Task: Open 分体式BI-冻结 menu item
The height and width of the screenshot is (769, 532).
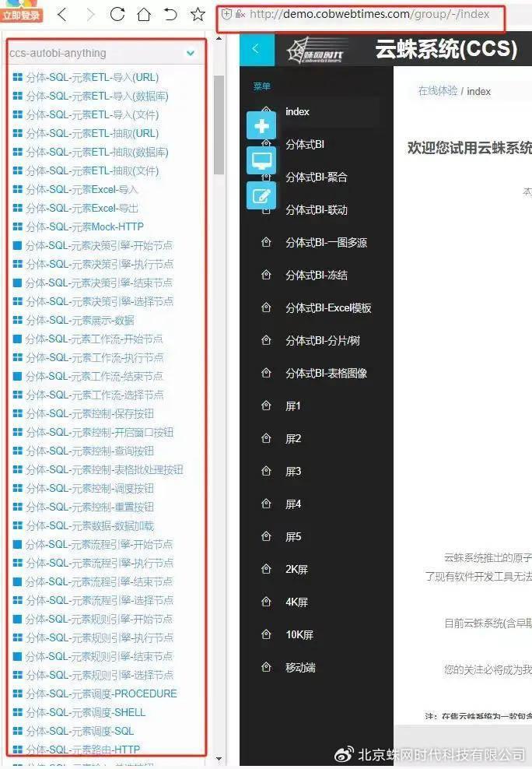Action: tap(317, 275)
